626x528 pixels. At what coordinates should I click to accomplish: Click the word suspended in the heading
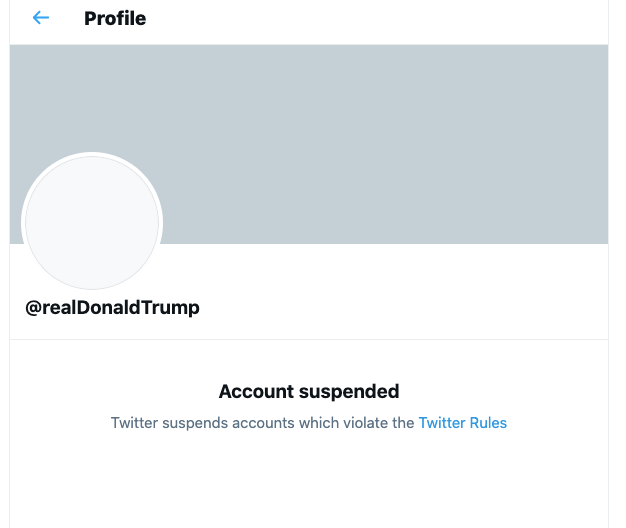349,392
